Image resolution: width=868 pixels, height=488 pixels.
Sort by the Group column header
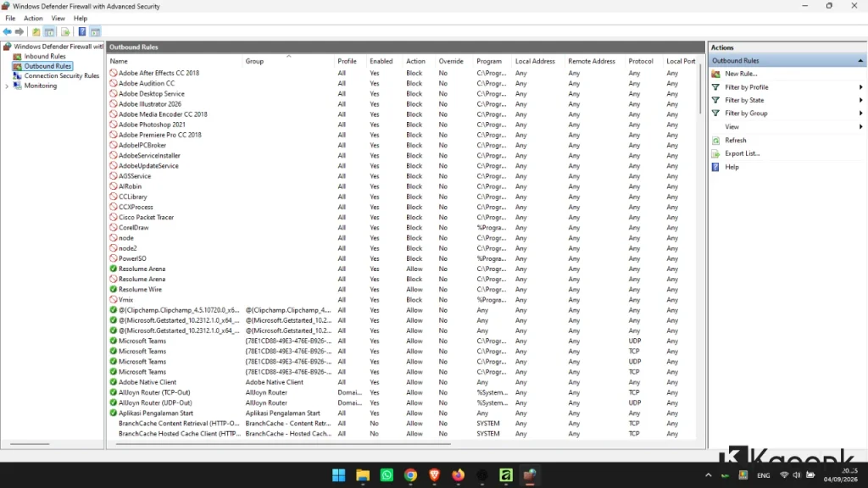pyautogui.click(x=288, y=61)
